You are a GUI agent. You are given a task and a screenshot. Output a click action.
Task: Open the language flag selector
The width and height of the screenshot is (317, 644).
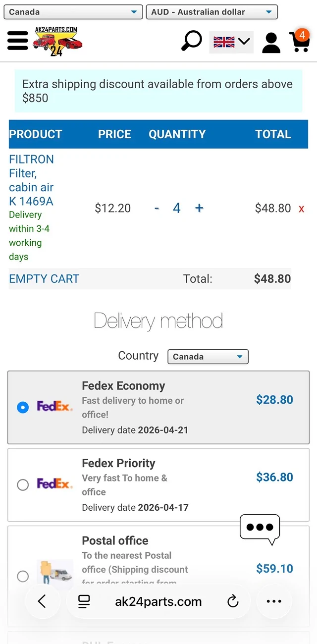(x=231, y=43)
